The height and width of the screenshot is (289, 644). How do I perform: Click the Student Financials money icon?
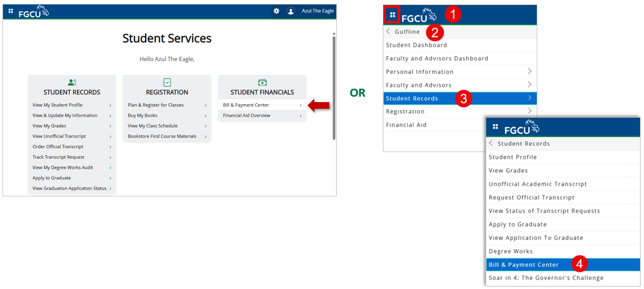click(262, 83)
